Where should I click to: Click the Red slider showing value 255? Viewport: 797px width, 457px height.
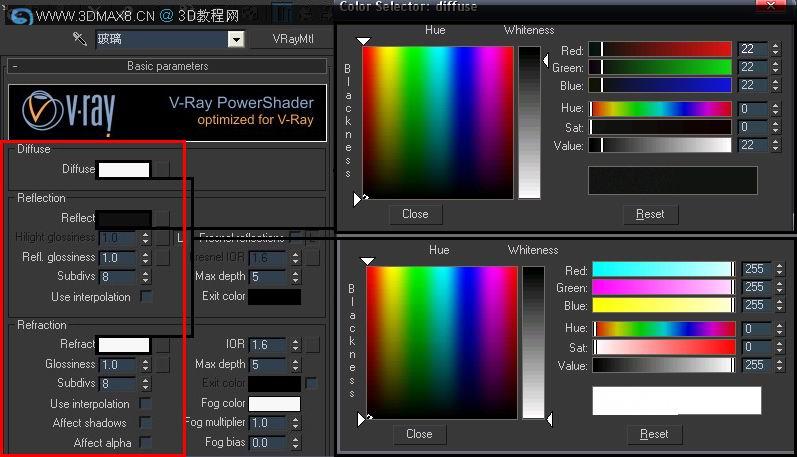pyautogui.click(x=664, y=269)
